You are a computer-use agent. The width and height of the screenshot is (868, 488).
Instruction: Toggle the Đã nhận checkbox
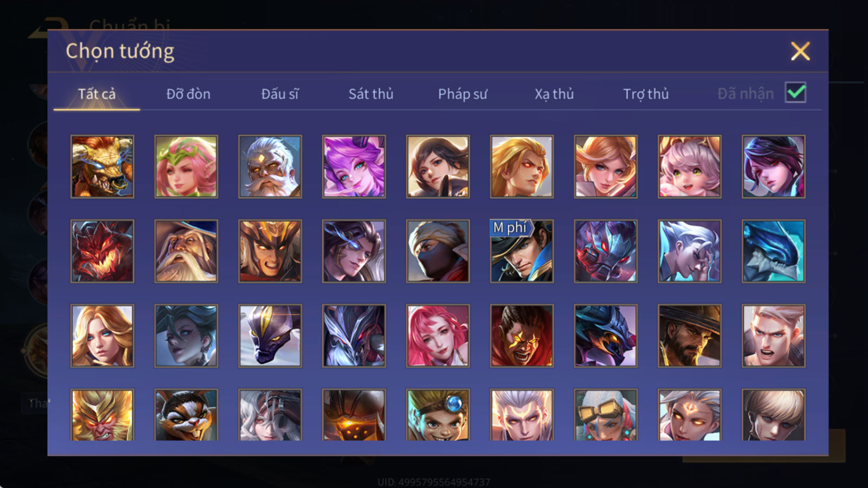pyautogui.click(x=796, y=93)
